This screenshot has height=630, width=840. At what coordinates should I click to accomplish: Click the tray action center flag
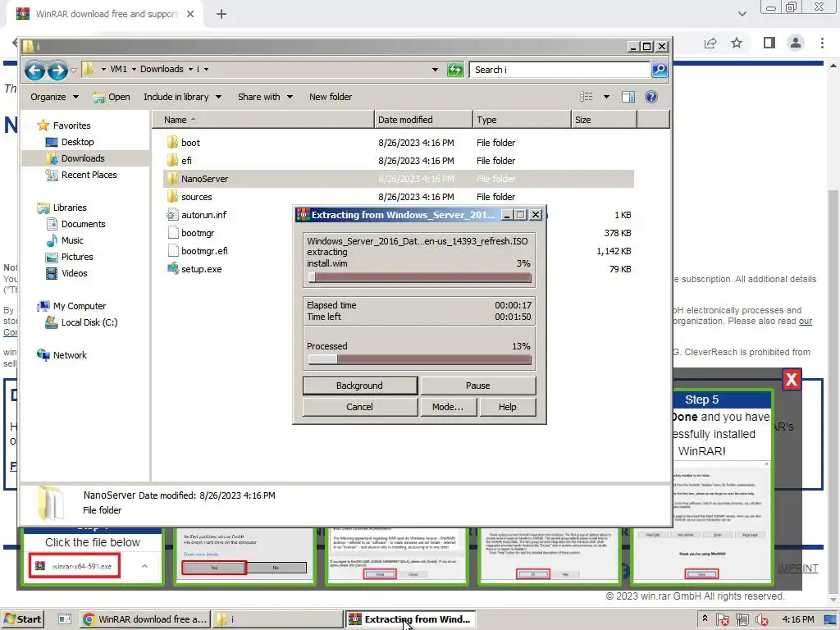click(722, 619)
